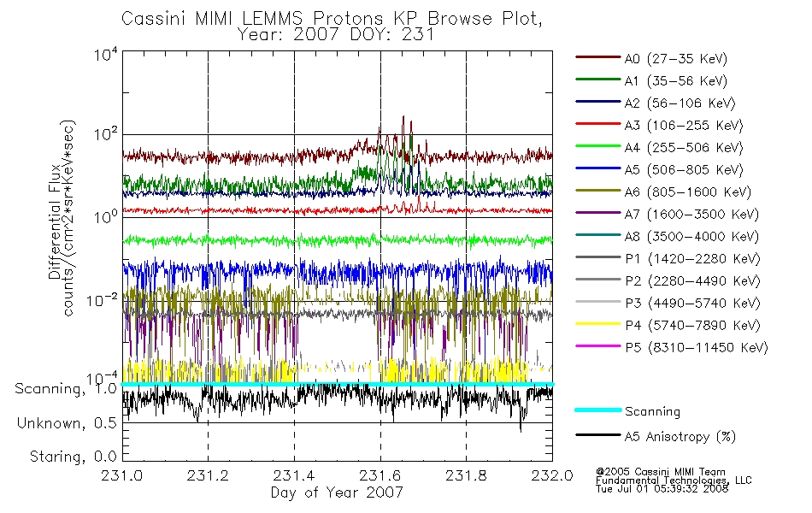812x513 pixels.
Task: Click the P1 (1420-2280 KeV) legend label
Action: coord(692,259)
